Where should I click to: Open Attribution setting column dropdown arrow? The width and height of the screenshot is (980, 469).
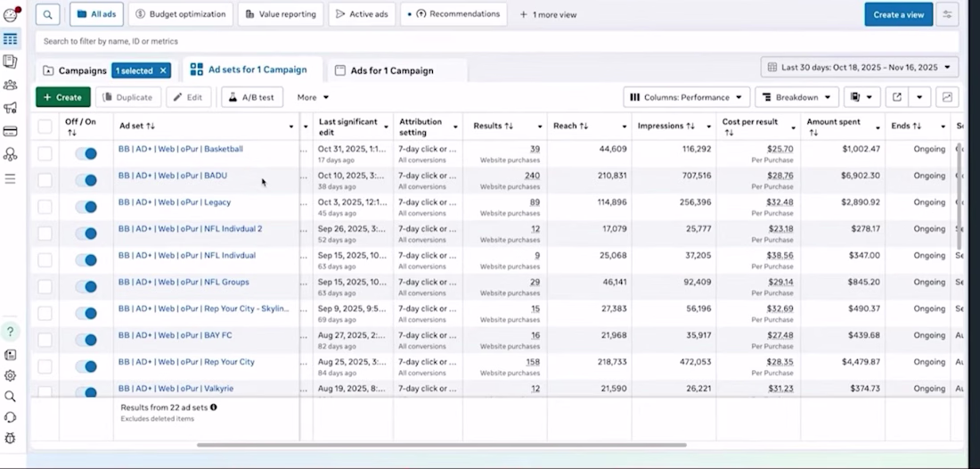pos(455,127)
